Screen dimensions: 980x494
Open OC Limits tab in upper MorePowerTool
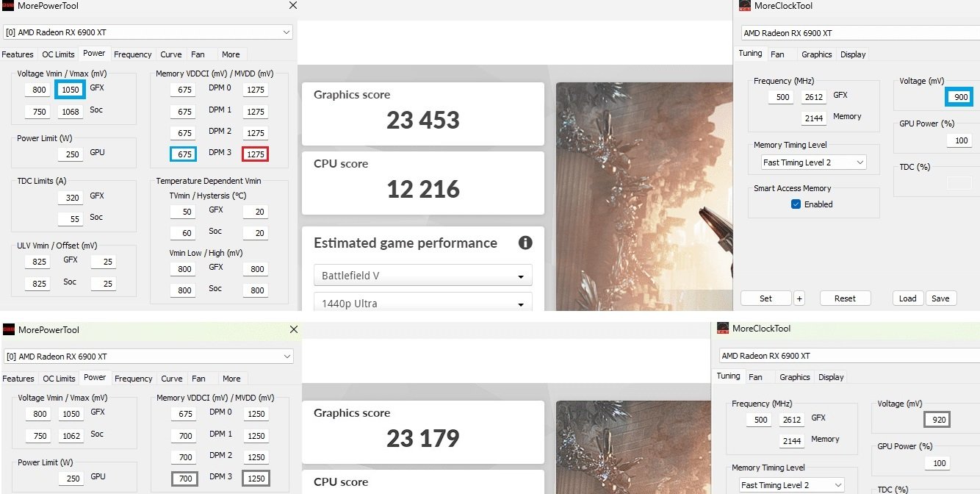click(58, 54)
